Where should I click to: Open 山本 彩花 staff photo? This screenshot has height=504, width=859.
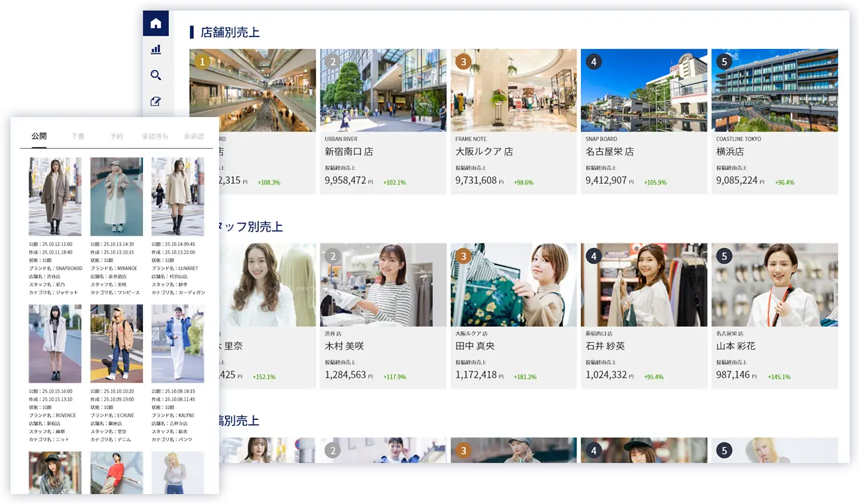tap(774, 285)
